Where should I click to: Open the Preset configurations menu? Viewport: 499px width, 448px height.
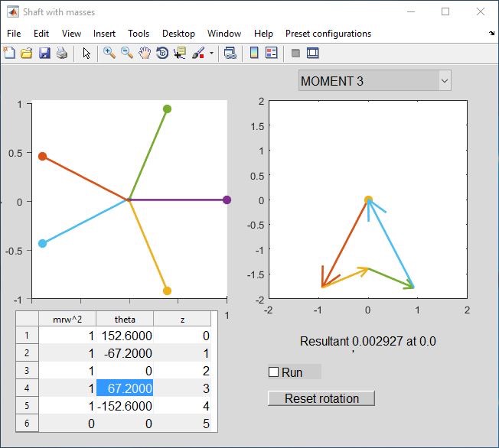[x=328, y=34]
